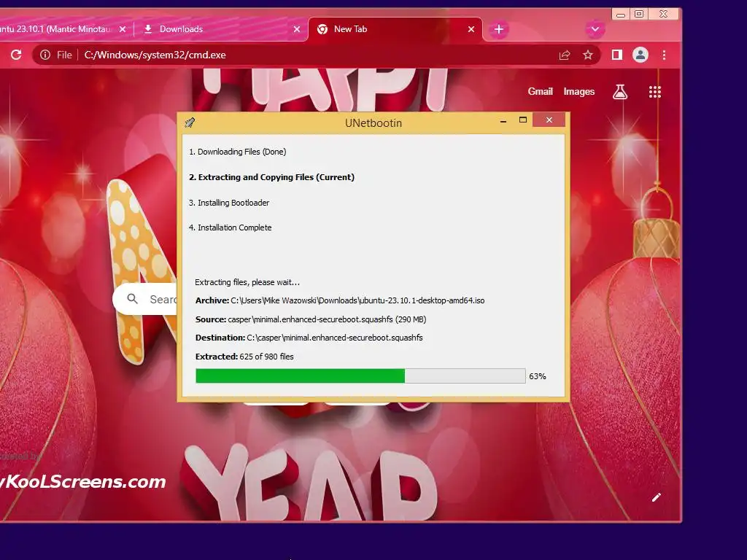Image resolution: width=747 pixels, height=560 pixels.
Task: Select the New Tab tab
Action: tap(395, 29)
